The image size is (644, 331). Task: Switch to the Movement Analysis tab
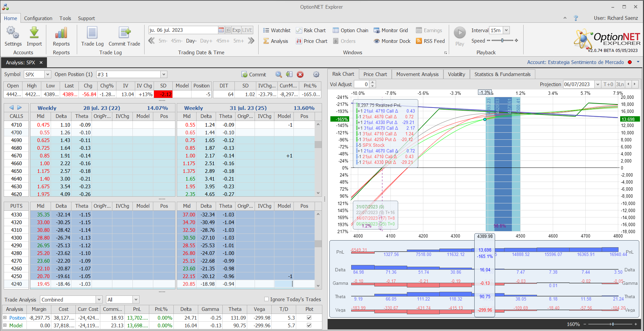417,74
